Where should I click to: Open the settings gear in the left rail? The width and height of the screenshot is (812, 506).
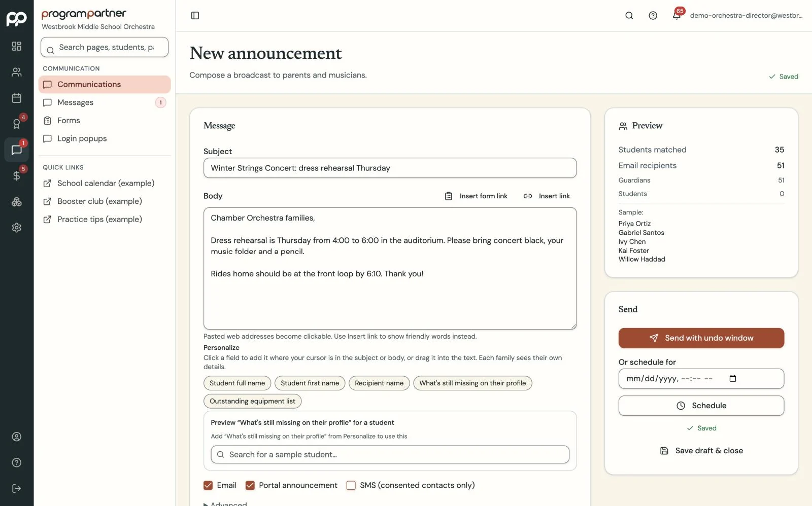(x=17, y=228)
